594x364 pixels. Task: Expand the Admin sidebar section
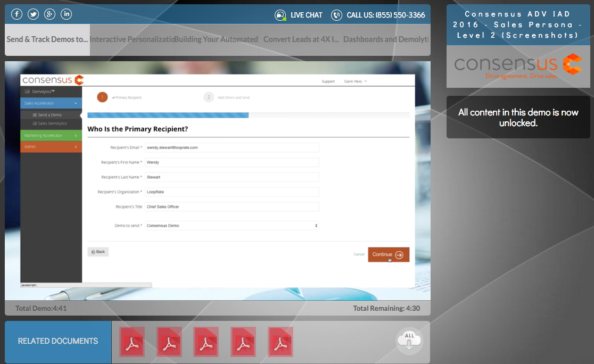[51, 146]
